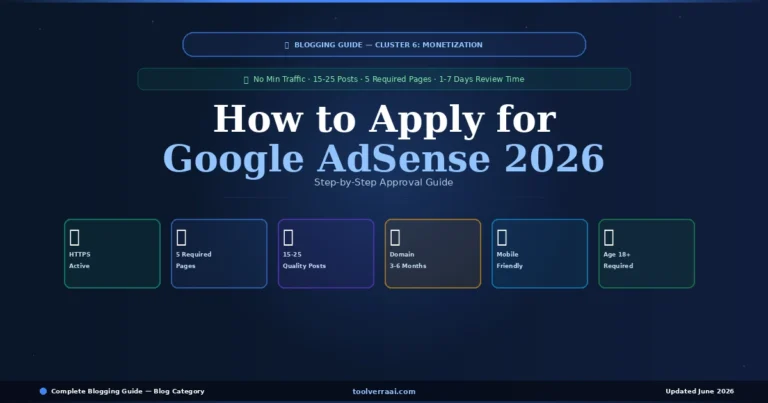Select the HTTPS Active card
This screenshot has width=768, height=403.
point(112,254)
